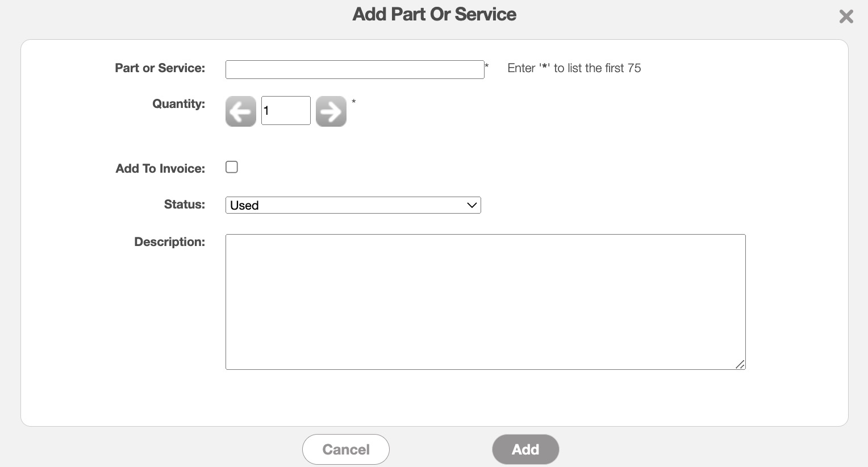Select the 'Quantity:' field label

pyautogui.click(x=178, y=104)
